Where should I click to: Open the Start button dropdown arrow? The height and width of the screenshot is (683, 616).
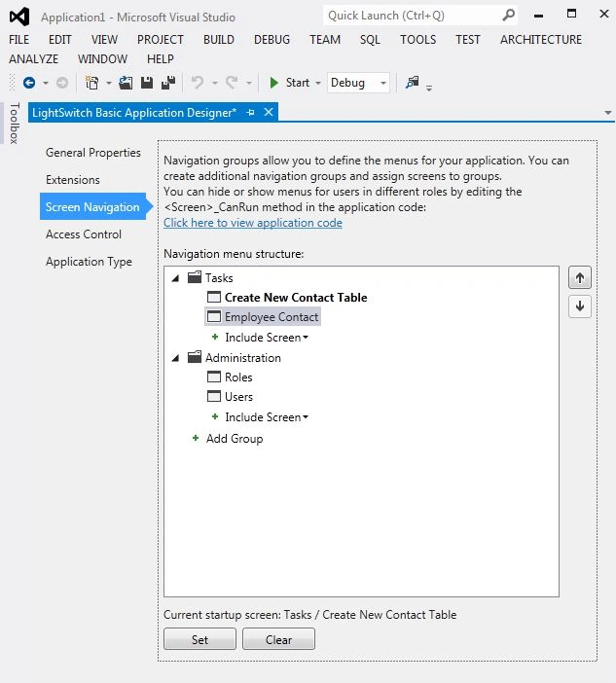tap(318, 83)
